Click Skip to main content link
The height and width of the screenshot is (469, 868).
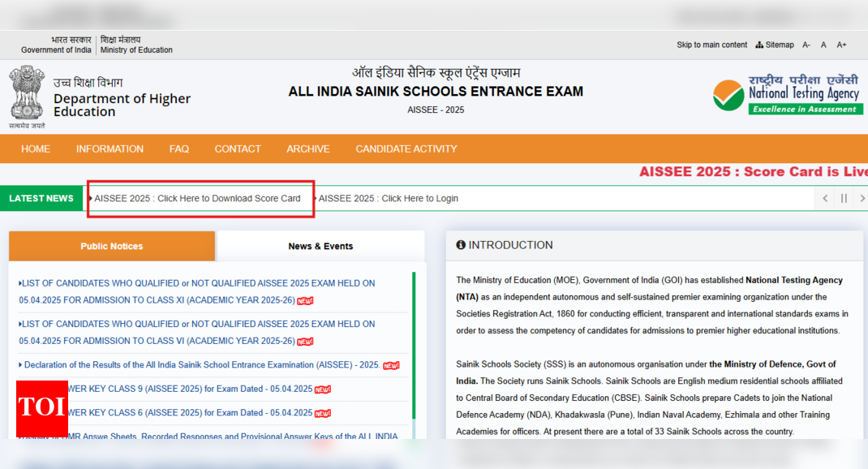point(711,45)
